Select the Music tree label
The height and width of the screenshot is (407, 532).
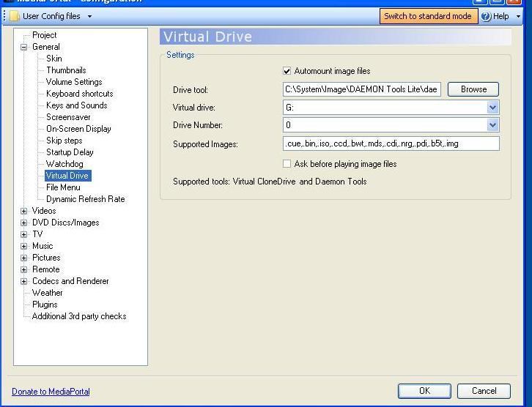43,246
